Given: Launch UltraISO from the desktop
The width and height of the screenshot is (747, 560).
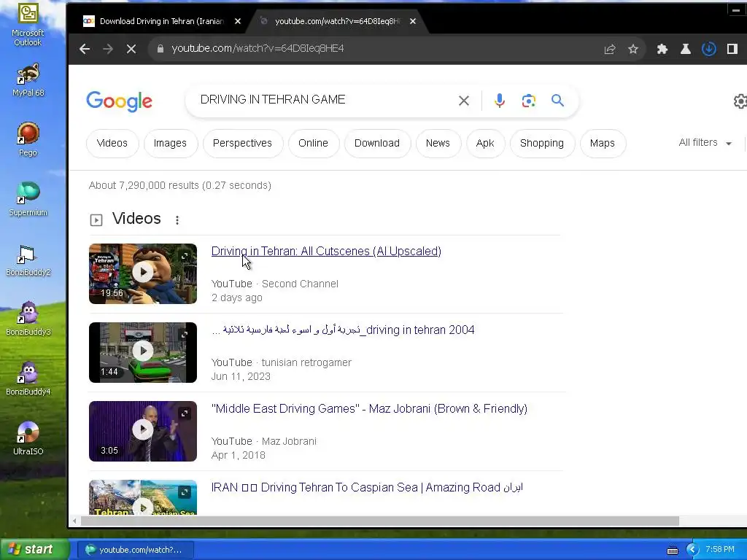Looking at the screenshot, I should [x=28, y=438].
